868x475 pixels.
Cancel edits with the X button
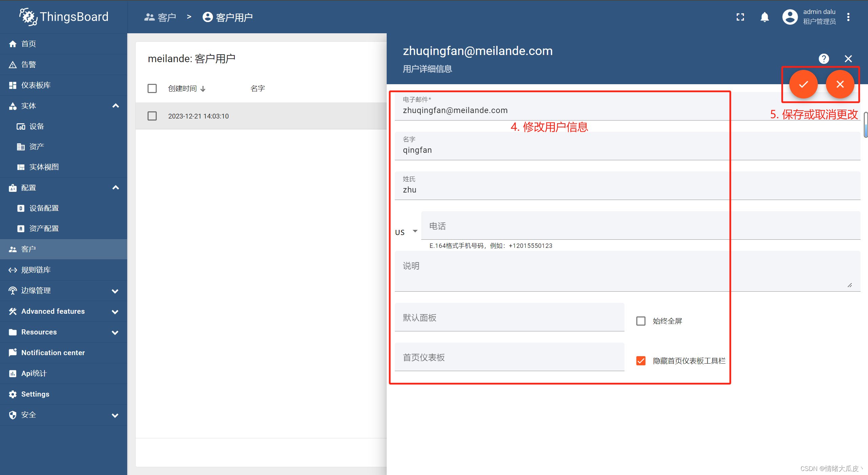click(x=840, y=84)
